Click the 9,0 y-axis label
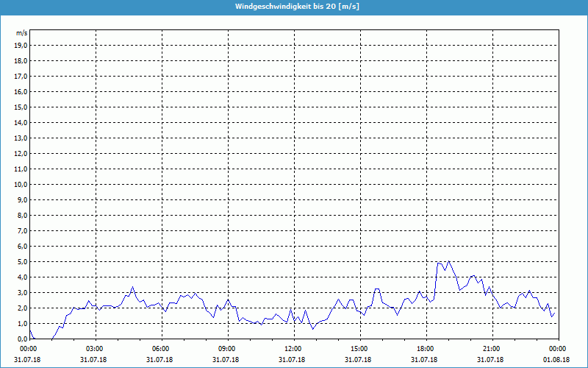Image resolution: width=588 pixels, height=368 pixels. [x=22, y=199]
